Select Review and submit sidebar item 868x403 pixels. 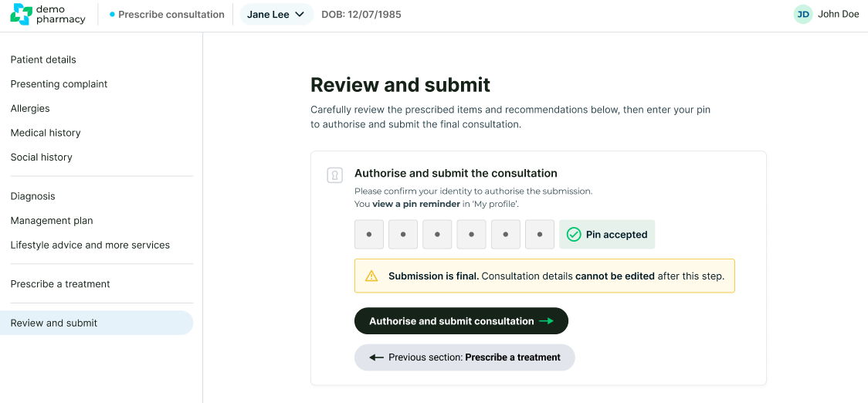click(x=54, y=323)
